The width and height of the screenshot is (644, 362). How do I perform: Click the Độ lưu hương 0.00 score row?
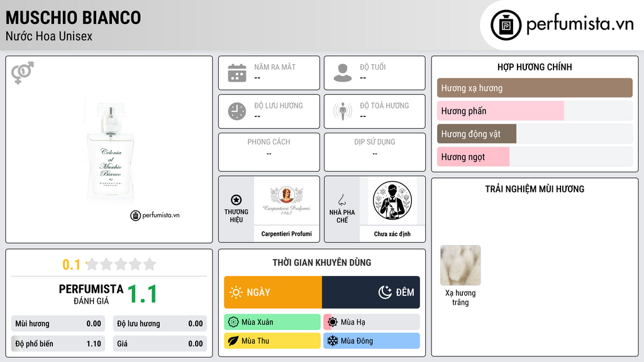click(160, 324)
